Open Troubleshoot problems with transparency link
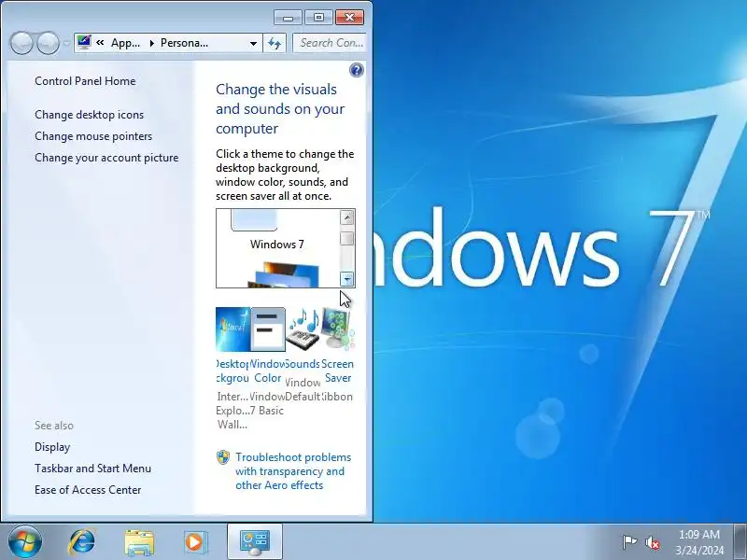This screenshot has height=560, width=747. tap(293, 471)
